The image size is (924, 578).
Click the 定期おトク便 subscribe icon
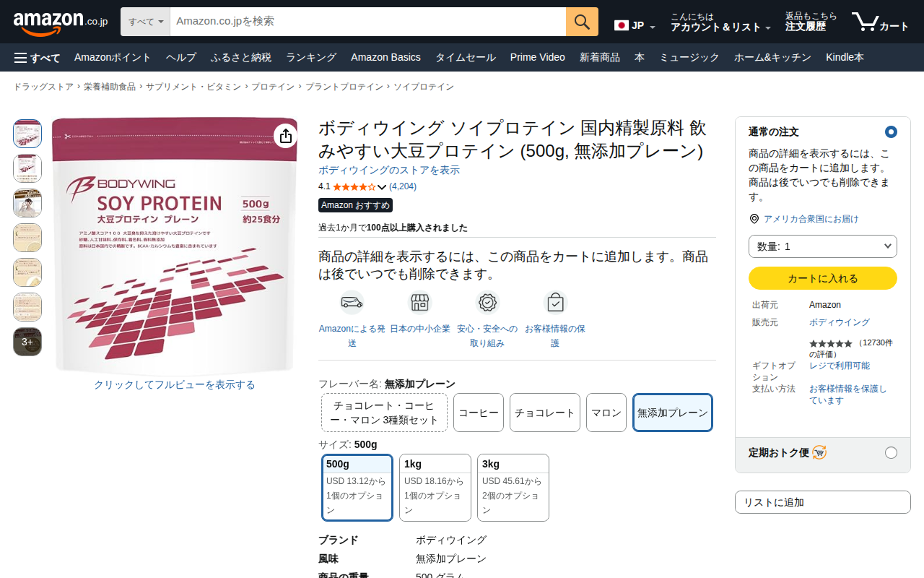pos(819,452)
